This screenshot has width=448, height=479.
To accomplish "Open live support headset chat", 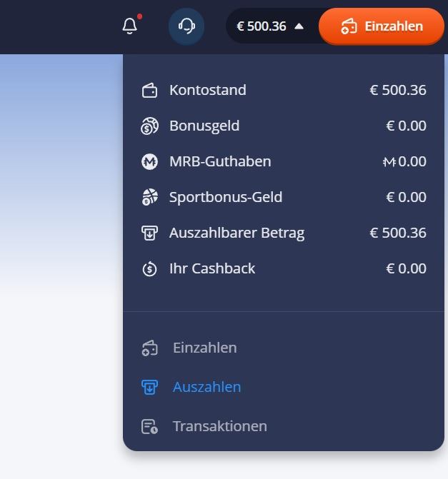I will pos(186,26).
